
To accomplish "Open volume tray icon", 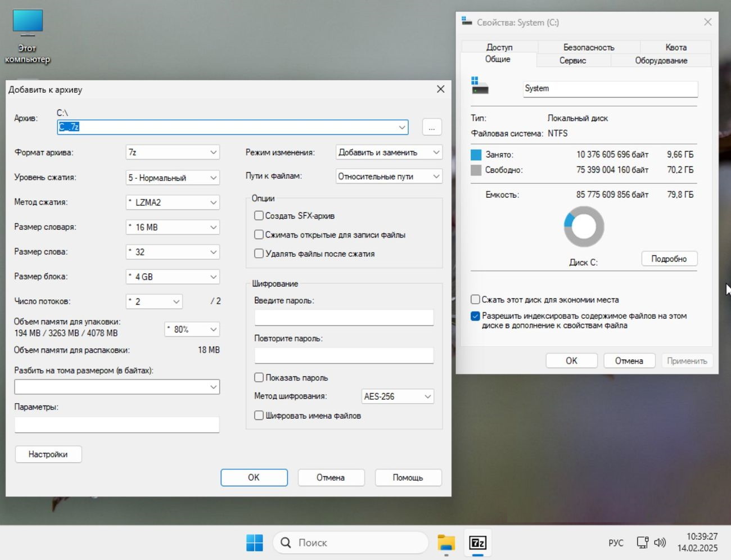I will [x=660, y=543].
